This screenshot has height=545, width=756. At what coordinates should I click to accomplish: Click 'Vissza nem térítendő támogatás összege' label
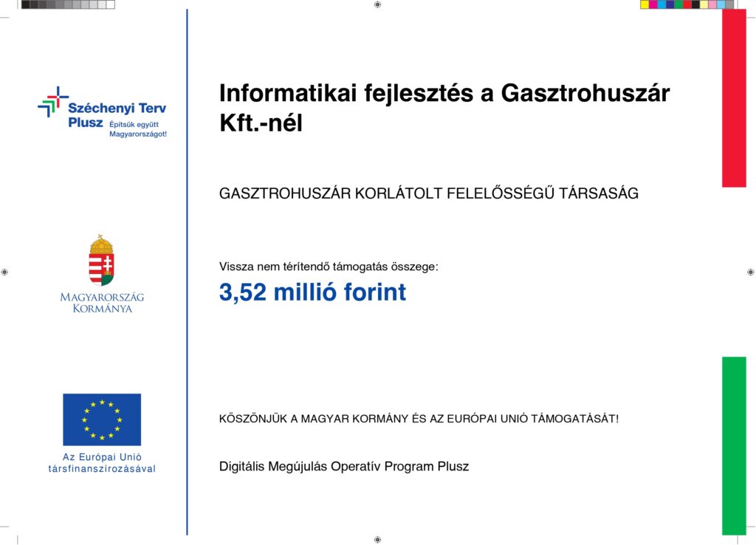click(329, 267)
